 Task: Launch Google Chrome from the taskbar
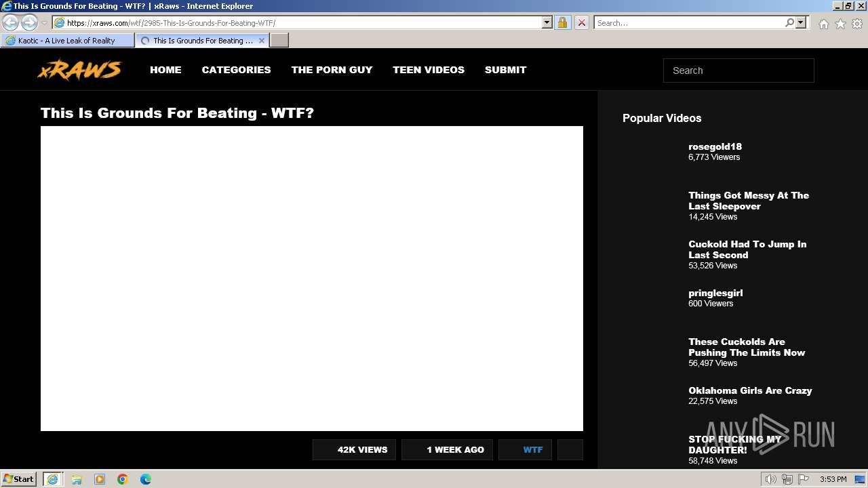tap(123, 479)
